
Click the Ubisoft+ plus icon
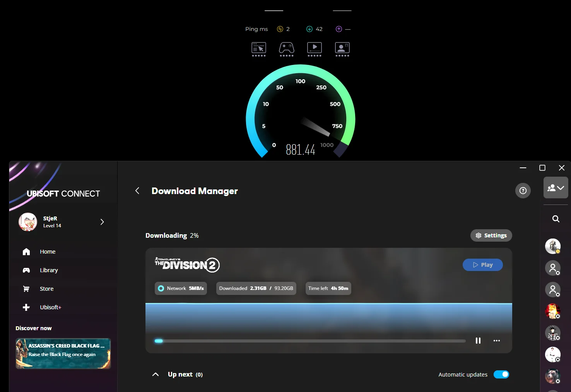[26, 307]
